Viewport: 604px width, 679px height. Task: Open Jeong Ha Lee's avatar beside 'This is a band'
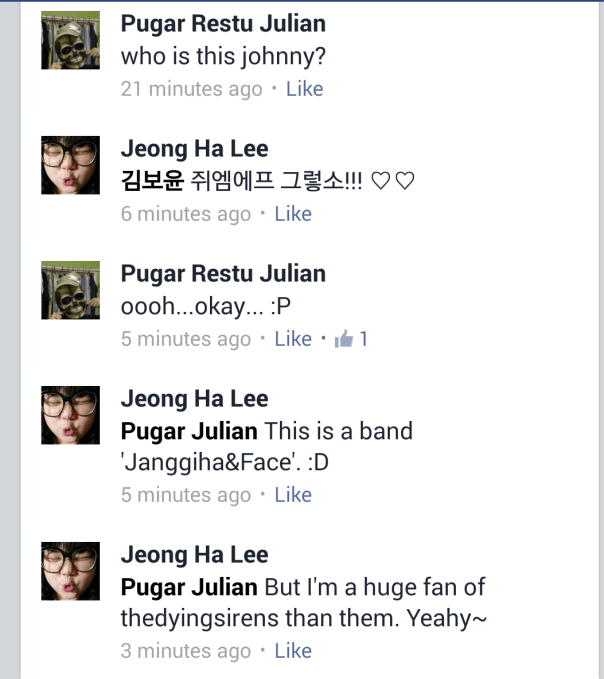point(70,415)
